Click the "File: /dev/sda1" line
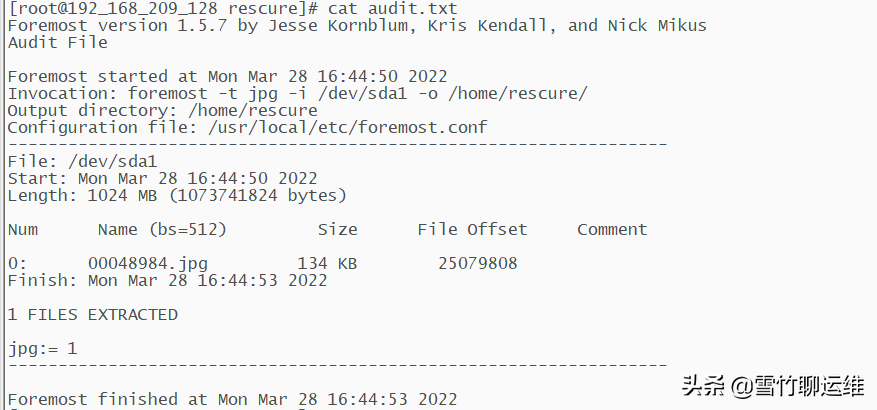 [x=82, y=161]
